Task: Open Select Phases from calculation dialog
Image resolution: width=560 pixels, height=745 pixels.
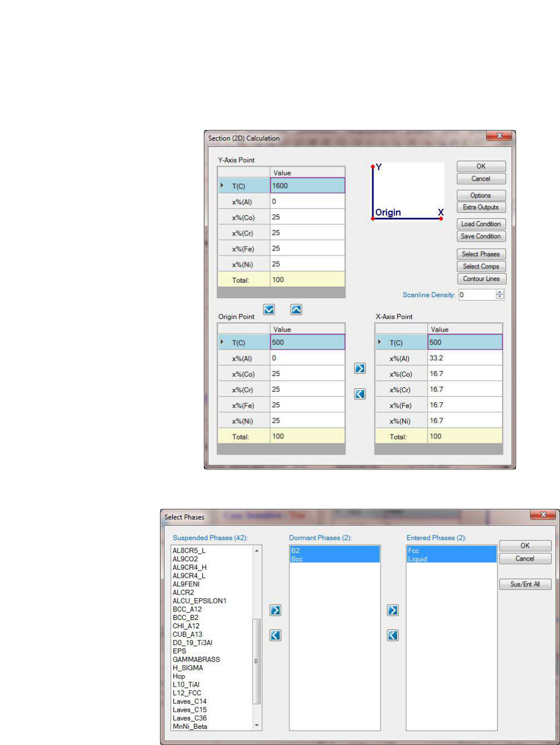Action: pyautogui.click(x=481, y=254)
